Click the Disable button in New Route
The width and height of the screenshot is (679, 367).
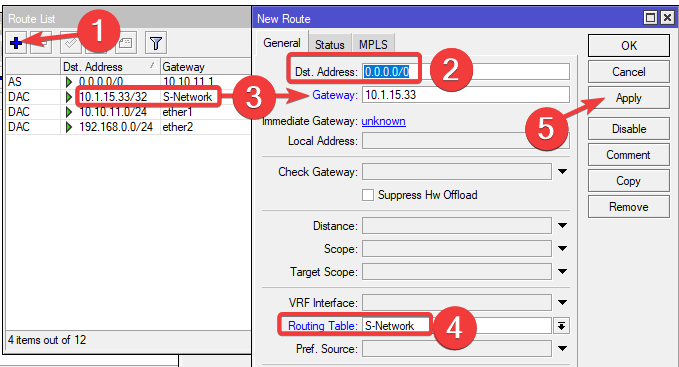click(629, 129)
